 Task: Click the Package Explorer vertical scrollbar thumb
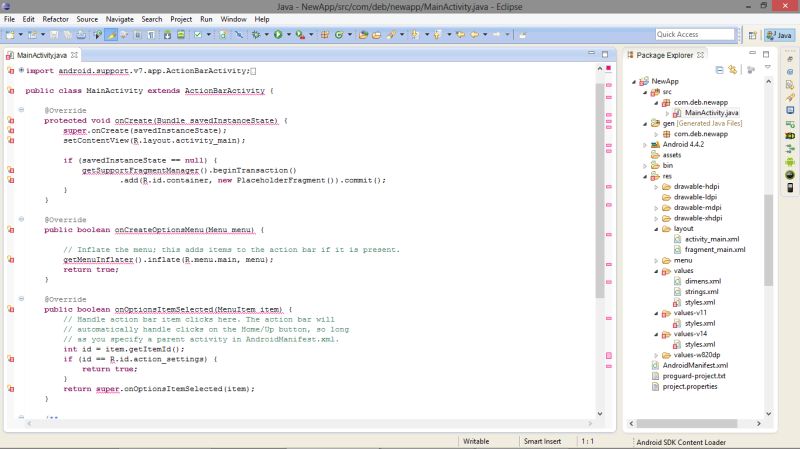click(768, 240)
